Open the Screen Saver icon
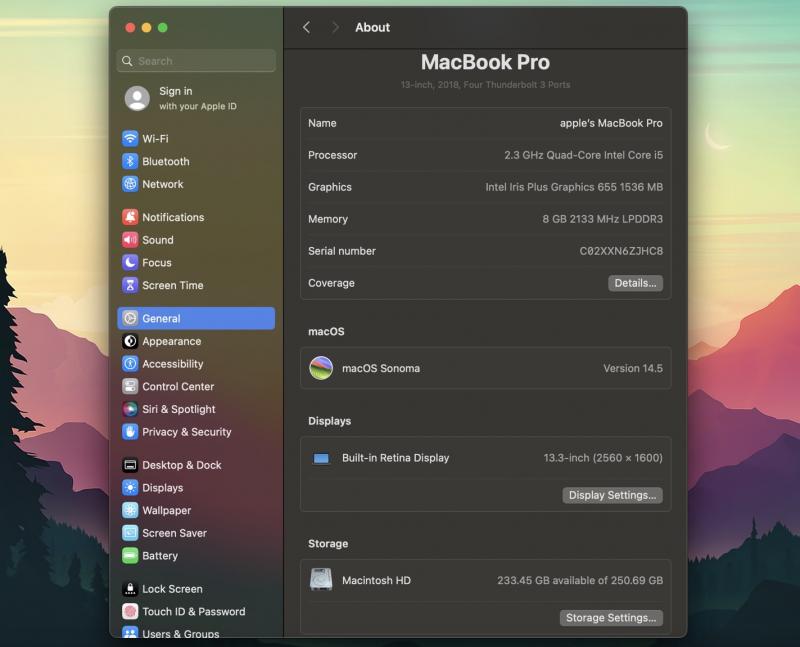 pyautogui.click(x=130, y=533)
